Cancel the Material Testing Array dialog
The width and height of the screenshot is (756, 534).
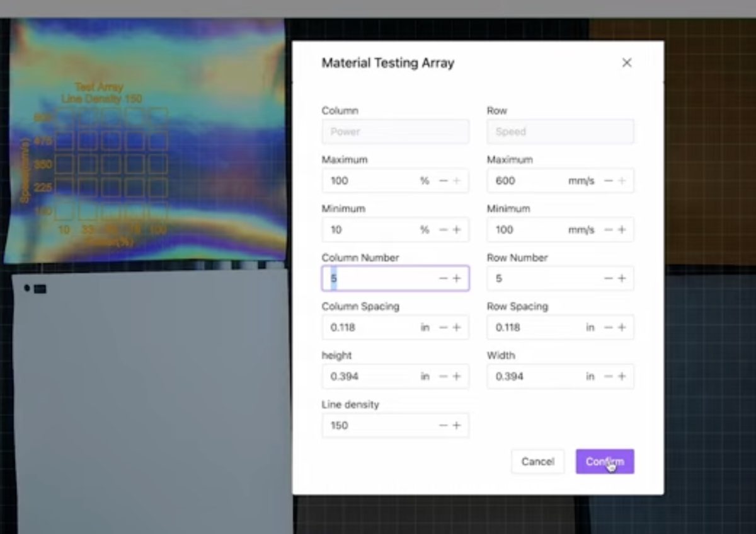[x=537, y=461]
